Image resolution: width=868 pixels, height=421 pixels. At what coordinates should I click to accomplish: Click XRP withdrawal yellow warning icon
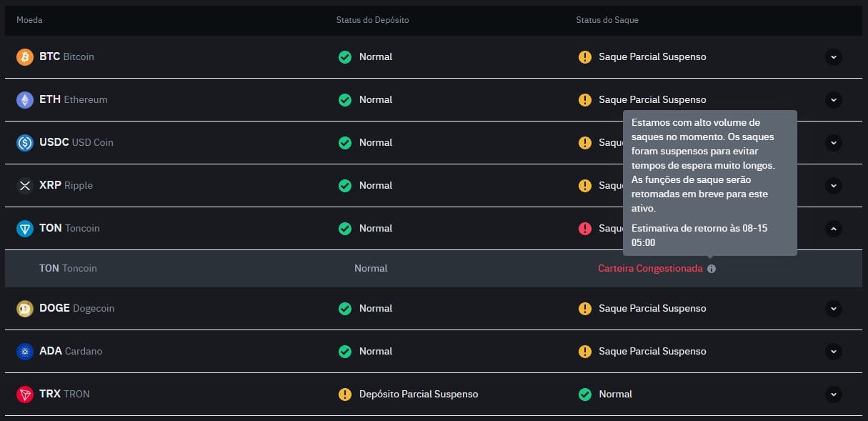[585, 185]
